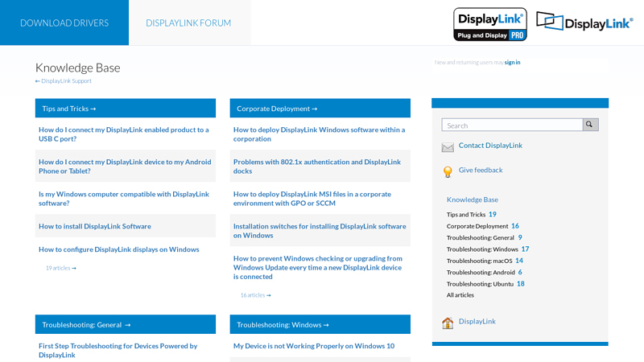Click the envelope icon beside Contact DisplayLink

point(448,147)
